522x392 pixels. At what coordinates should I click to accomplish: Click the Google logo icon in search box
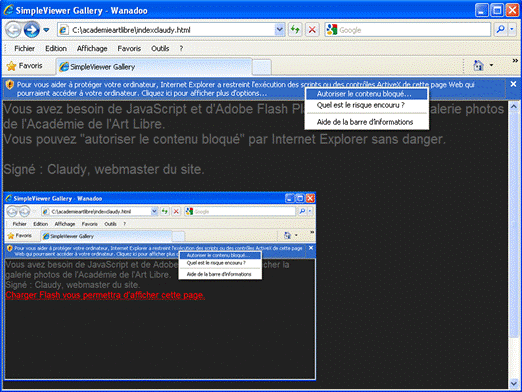332,30
